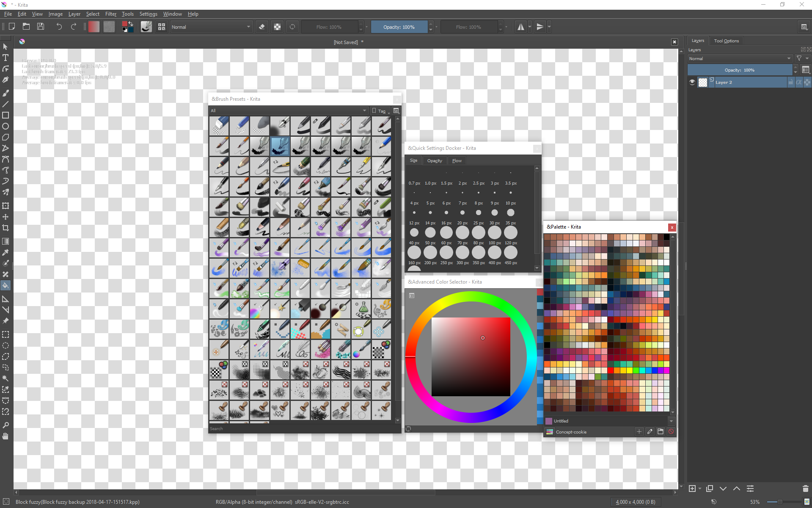812x508 pixels.
Task: Select the Zoom tool magnifier
Action: (x=6, y=425)
